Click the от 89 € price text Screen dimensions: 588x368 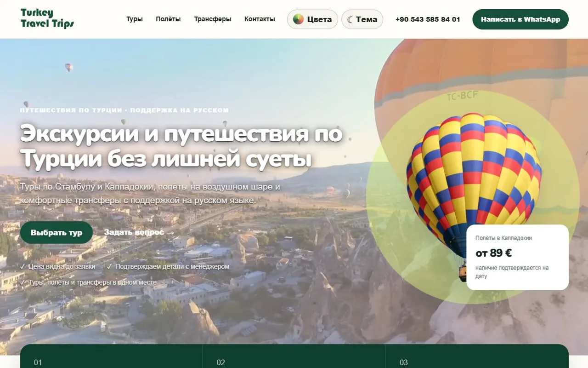tap(494, 253)
